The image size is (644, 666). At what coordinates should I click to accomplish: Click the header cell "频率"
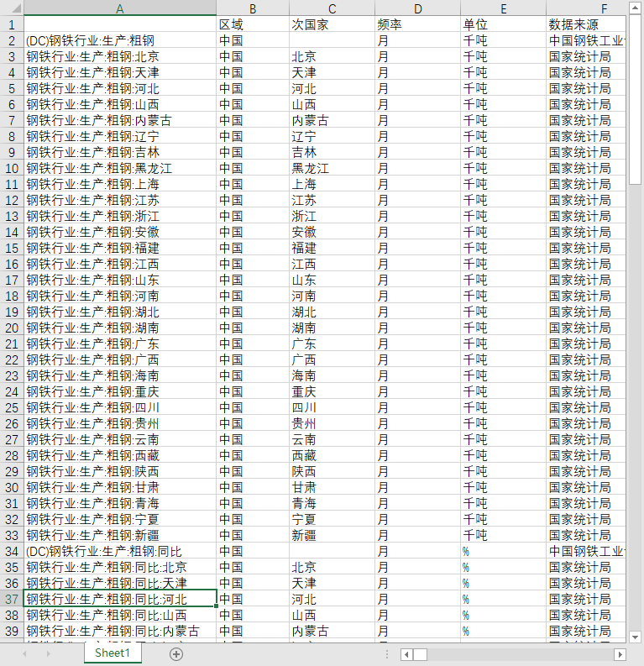tap(418, 24)
